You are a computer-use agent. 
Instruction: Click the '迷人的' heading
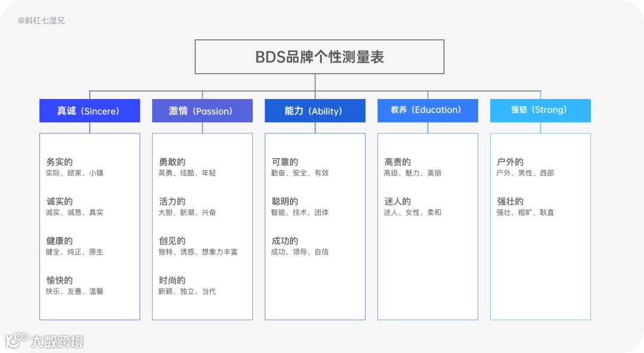click(x=398, y=202)
